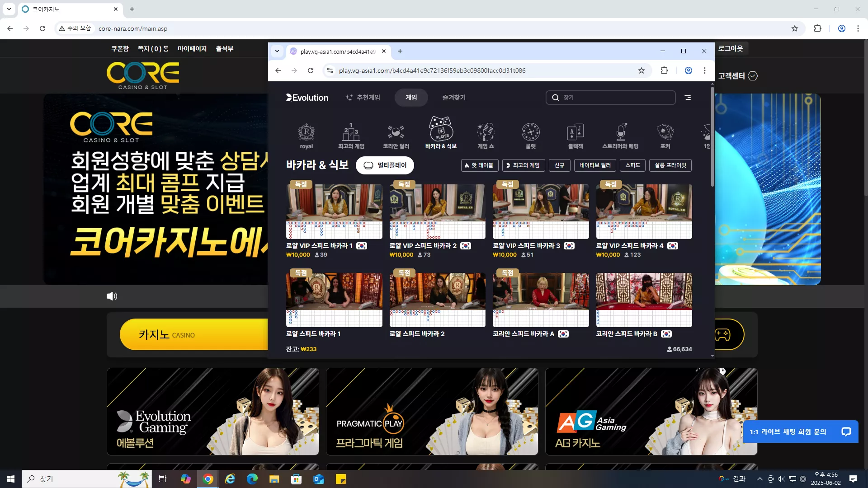This screenshot has height=488, width=868.
Task: Click the Evolution game search field
Action: [x=610, y=98]
